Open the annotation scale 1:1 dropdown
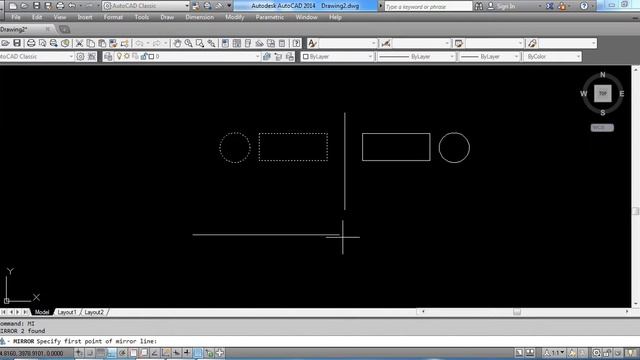The width and height of the screenshot is (640, 360). pyautogui.click(x=554, y=353)
